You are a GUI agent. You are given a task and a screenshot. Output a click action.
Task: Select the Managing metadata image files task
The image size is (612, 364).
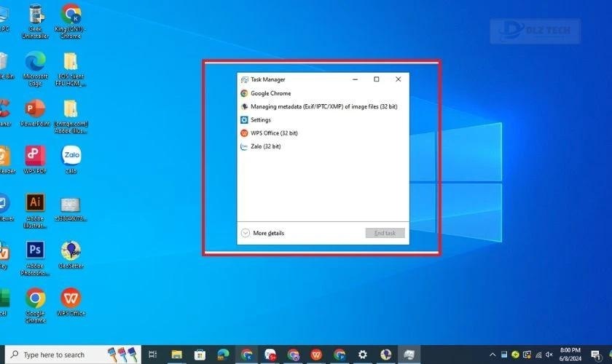point(323,106)
